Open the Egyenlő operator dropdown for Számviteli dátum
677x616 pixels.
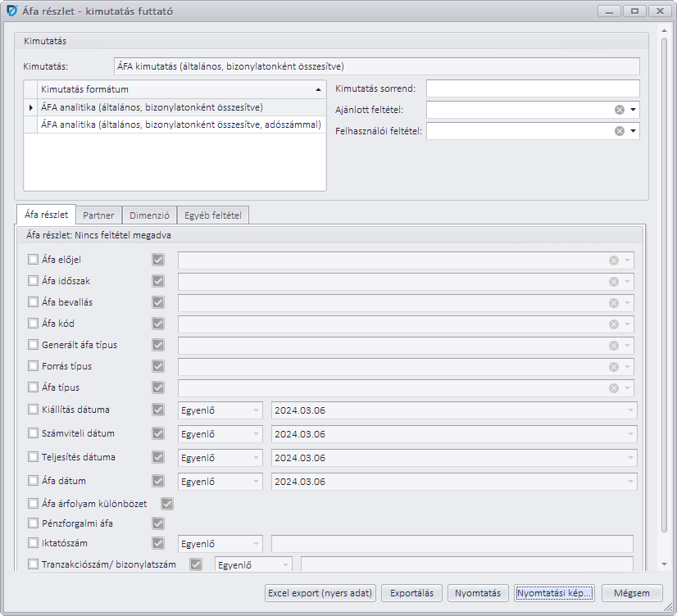256,434
